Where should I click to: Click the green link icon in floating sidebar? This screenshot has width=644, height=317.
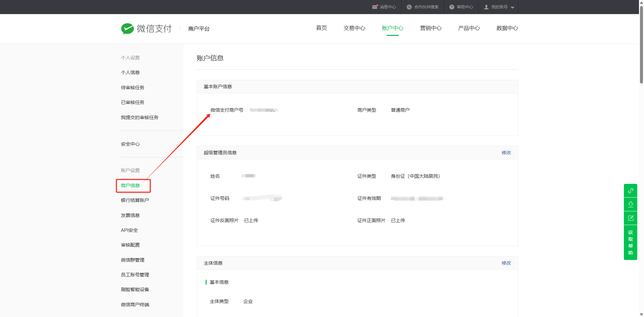[x=630, y=191]
